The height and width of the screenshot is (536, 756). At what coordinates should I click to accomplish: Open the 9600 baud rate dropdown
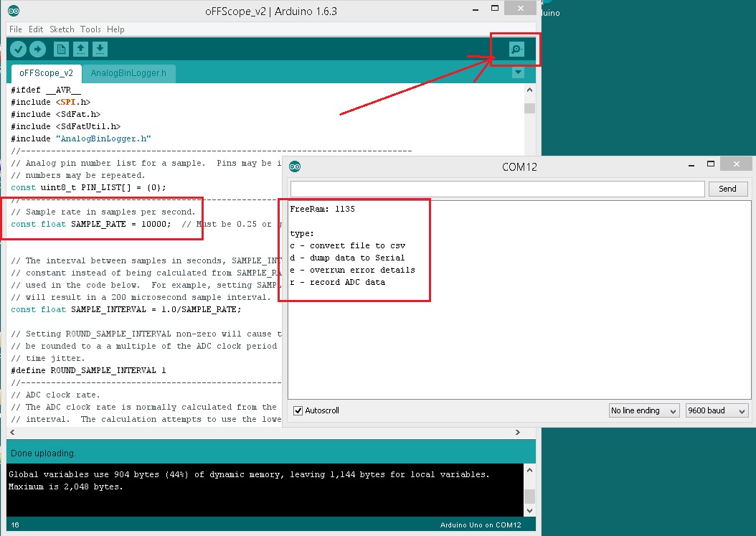[717, 410]
